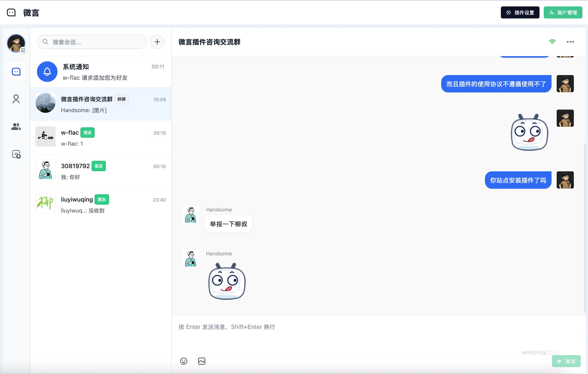The height and width of the screenshot is (374, 588).
Task: Open the w-flac conversation
Action: coord(101,138)
